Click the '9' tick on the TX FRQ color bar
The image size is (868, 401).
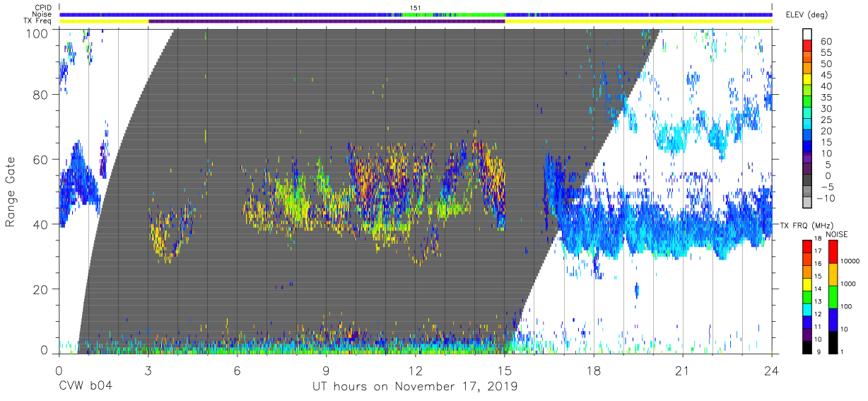[818, 352]
